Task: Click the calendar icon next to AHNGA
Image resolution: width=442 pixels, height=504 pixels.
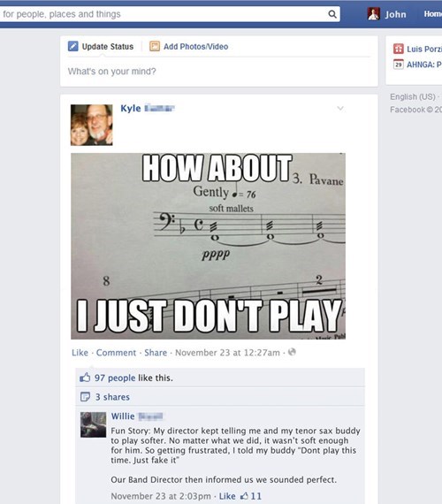Action: 399,65
